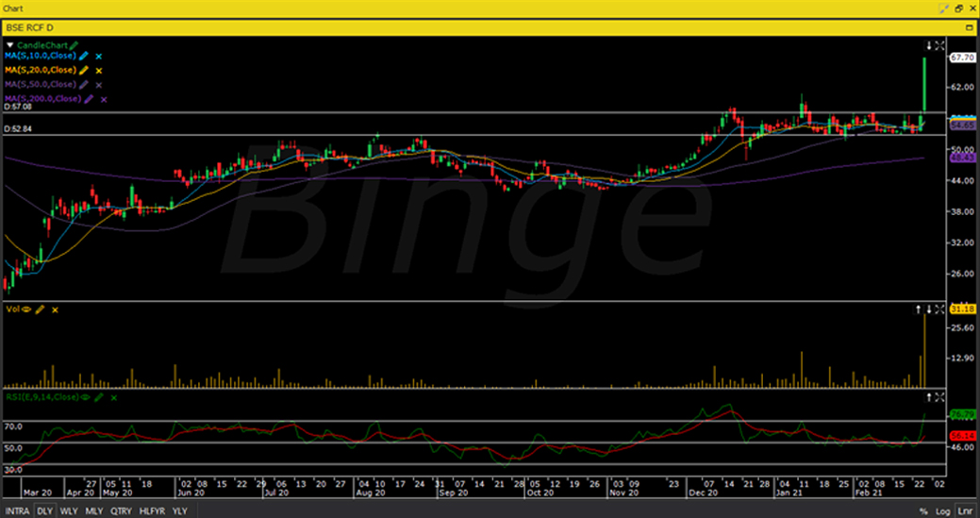980x518 pixels.
Task: Edit the RSI(E,9,14,Close) indicator via its pencil
Action: pyautogui.click(x=98, y=397)
